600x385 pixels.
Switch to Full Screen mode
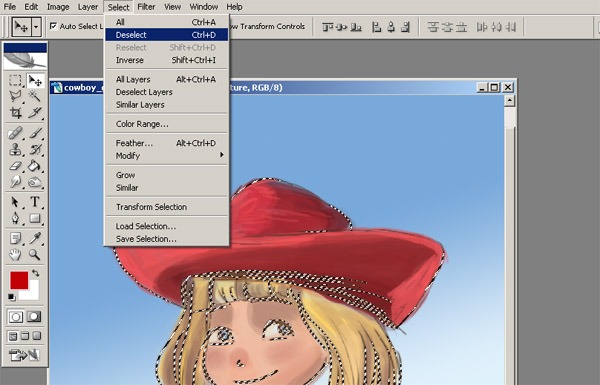37,336
